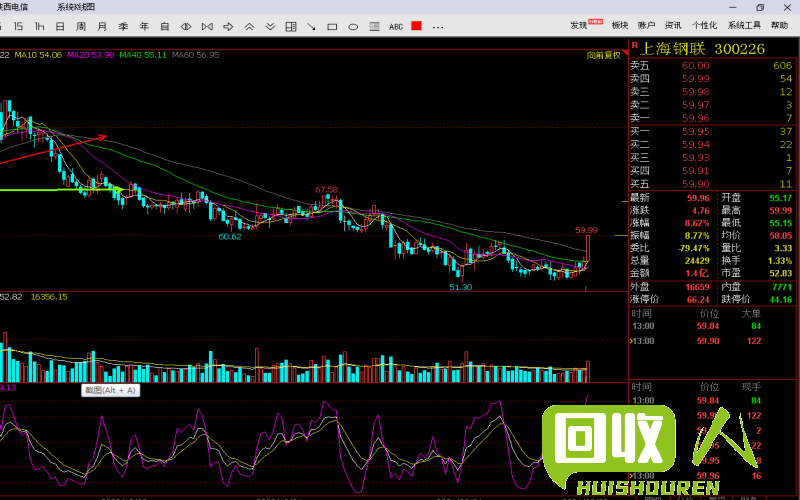Open the three-dots more tools menu
The image size is (800, 500).
(x=438, y=27)
